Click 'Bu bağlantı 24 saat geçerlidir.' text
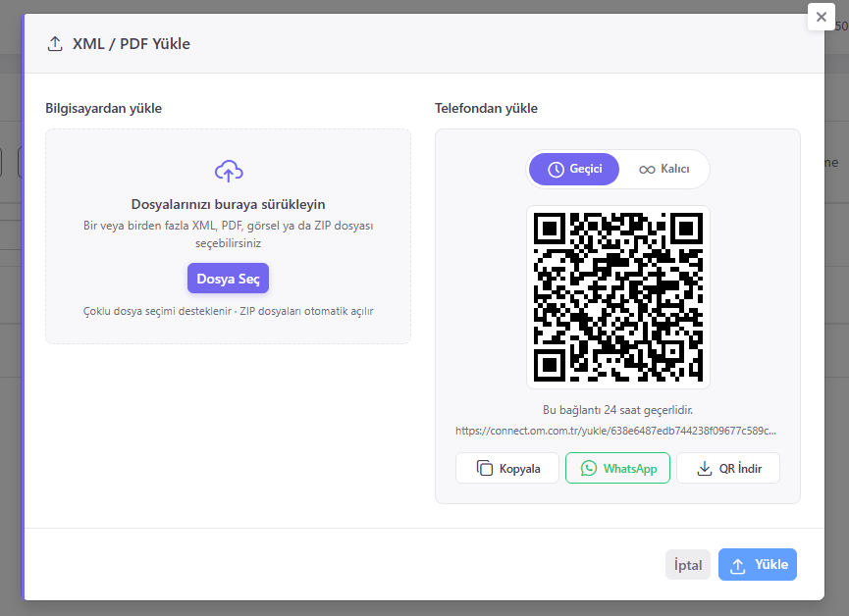 [x=617, y=410]
